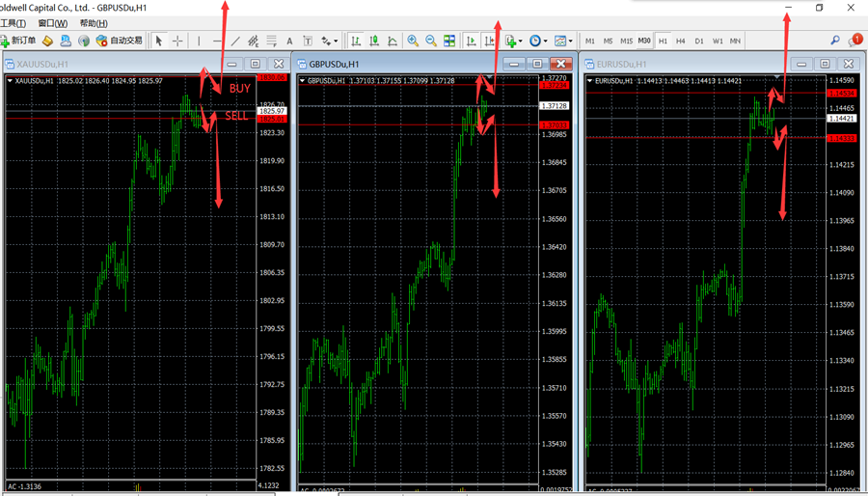Screen dimensions: 868x496
Task: Select the M15 timeframe button
Action: click(x=626, y=41)
